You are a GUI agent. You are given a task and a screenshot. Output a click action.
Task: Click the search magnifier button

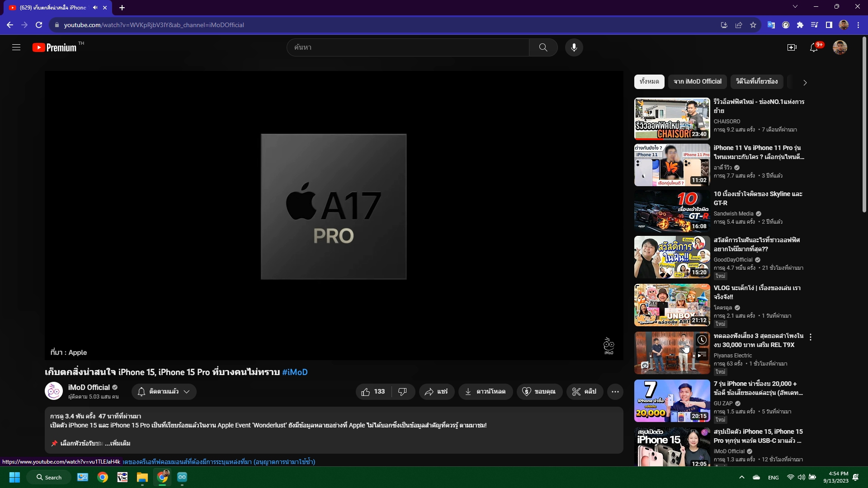[543, 47]
